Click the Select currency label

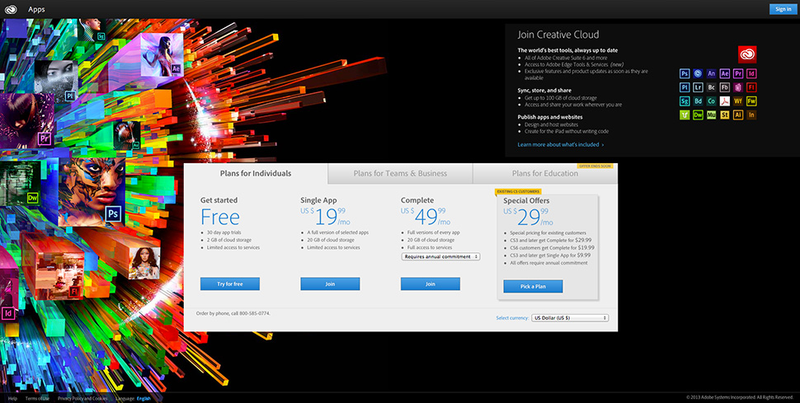[512, 318]
